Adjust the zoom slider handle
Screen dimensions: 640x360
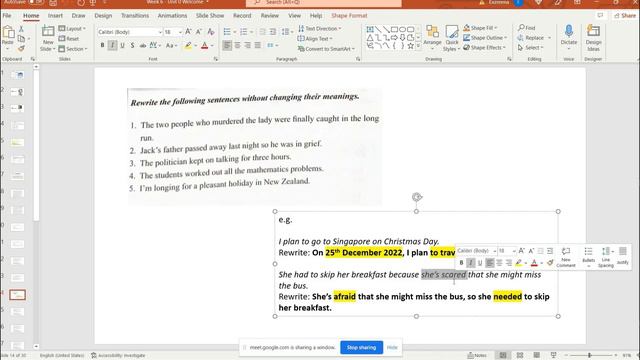(589, 356)
